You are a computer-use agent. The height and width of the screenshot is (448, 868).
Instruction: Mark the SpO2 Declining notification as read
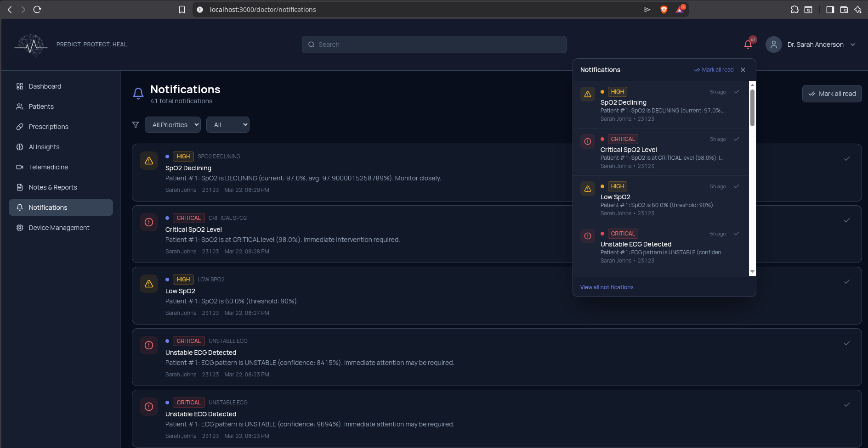tap(737, 92)
